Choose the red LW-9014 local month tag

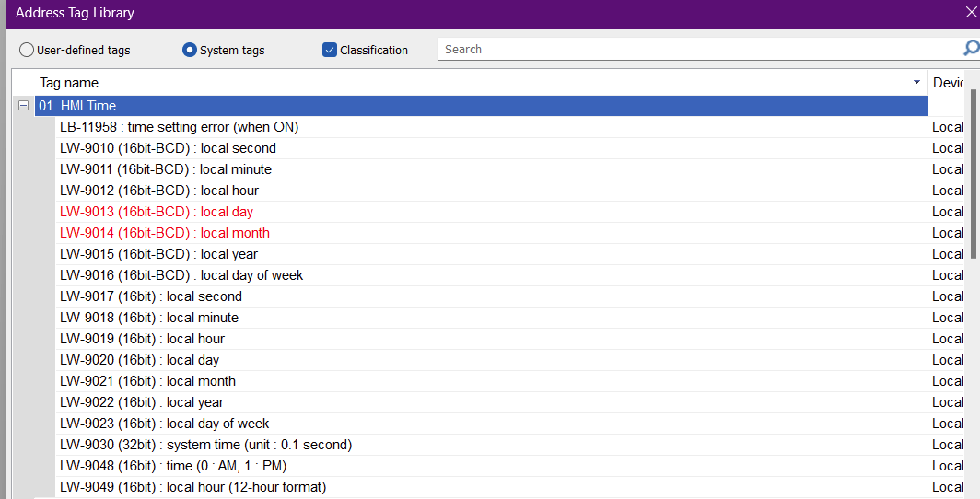165,233
